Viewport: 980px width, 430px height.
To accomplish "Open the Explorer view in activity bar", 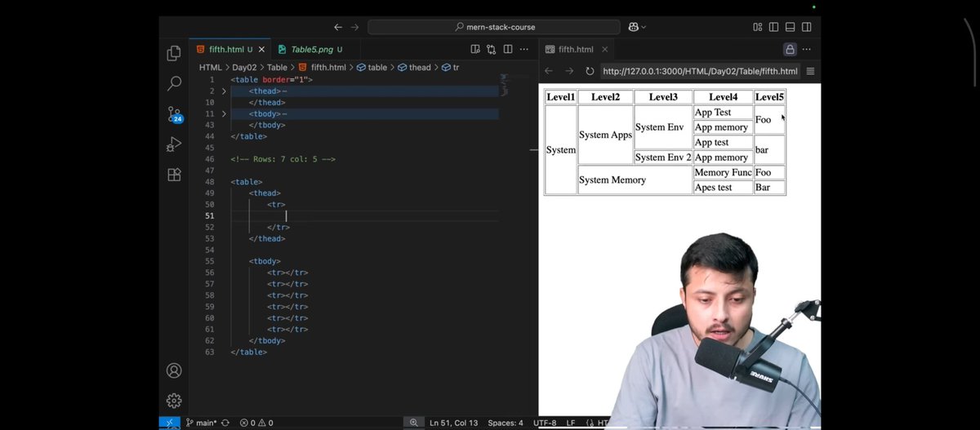I will coord(174,53).
